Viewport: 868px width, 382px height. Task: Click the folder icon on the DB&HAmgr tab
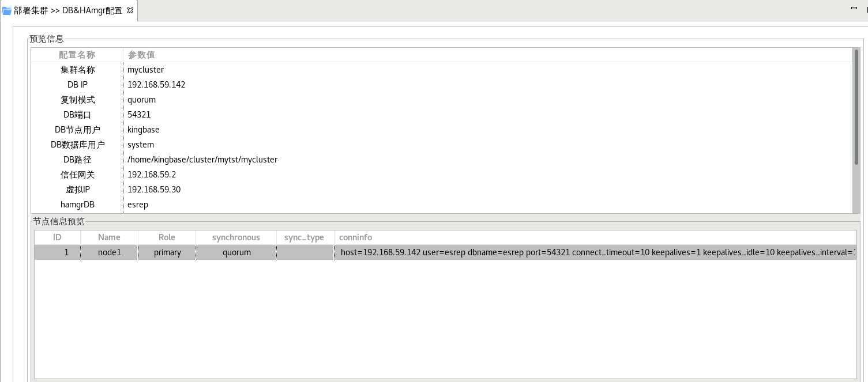tap(7, 10)
